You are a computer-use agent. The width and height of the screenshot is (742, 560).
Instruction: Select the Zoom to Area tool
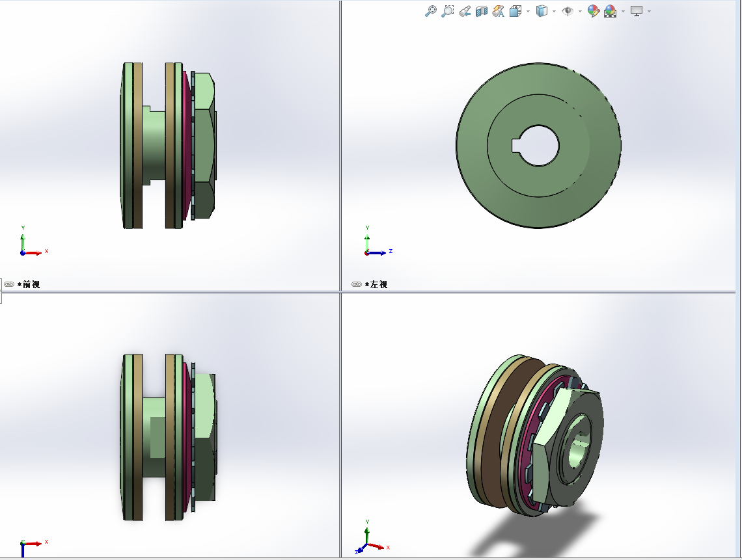coord(448,11)
